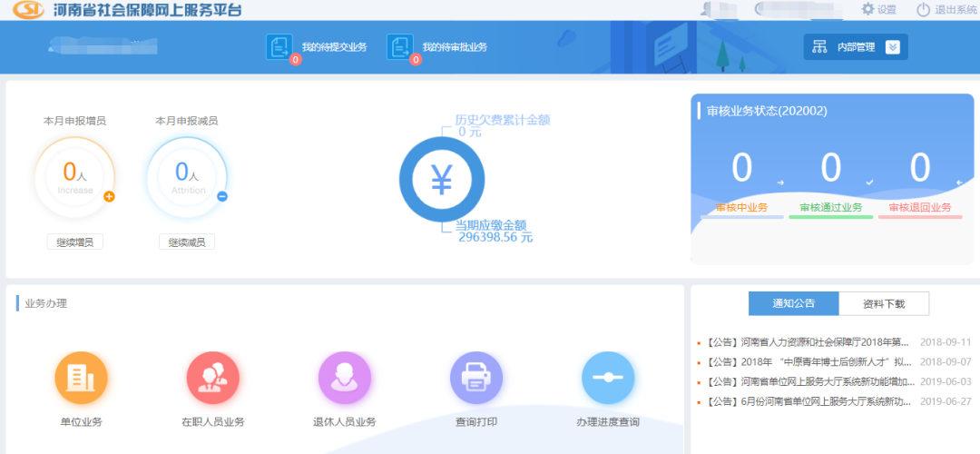Click the 继续减员 button
Screen dimensions: 980x454
tap(187, 242)
